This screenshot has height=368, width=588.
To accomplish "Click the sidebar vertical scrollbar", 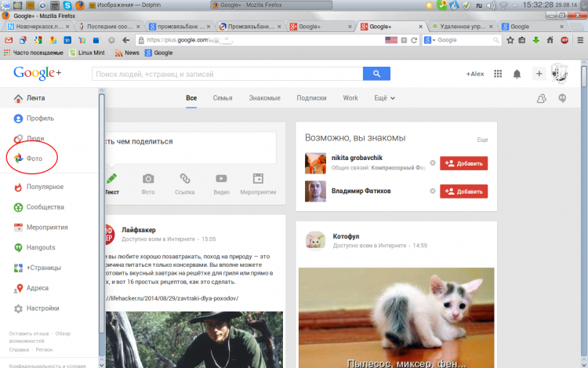I will (x=102, y=214).
